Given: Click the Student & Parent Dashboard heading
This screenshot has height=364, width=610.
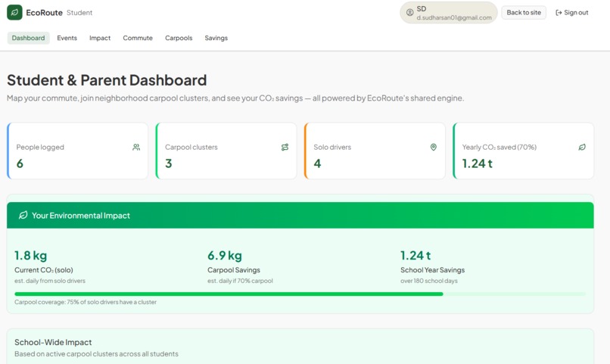Looking at the screenshot, I should tap(107, 80).
